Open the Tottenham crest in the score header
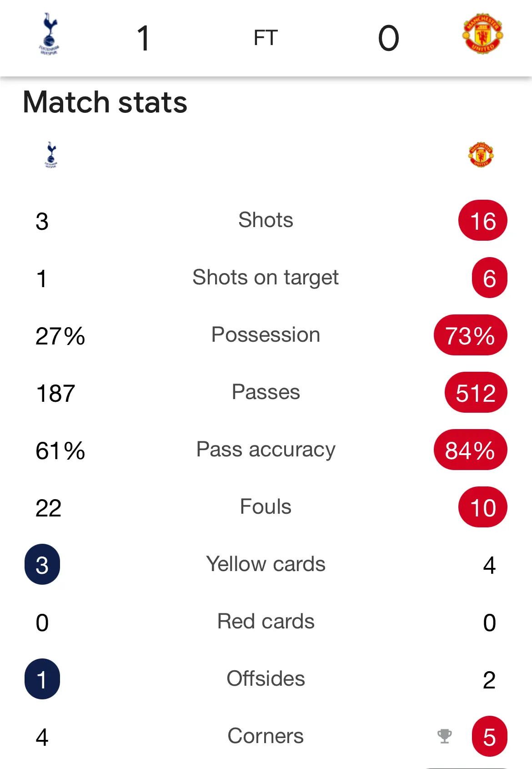This screenshot has height=769, width=532. coord(49,34)
